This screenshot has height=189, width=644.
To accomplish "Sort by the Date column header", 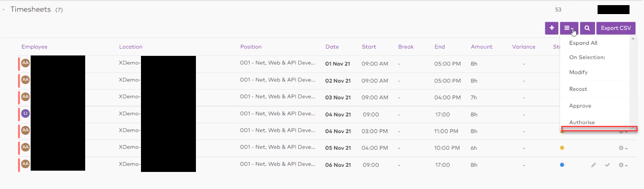I will 332,47.
